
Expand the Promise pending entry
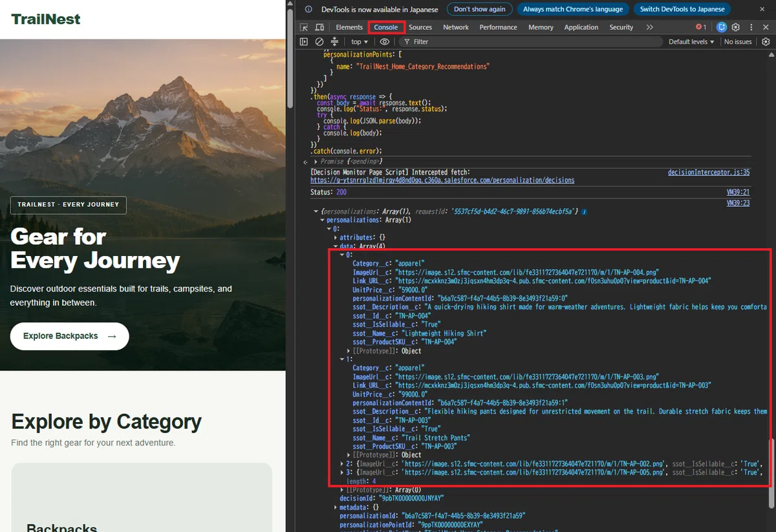(316, 161)
